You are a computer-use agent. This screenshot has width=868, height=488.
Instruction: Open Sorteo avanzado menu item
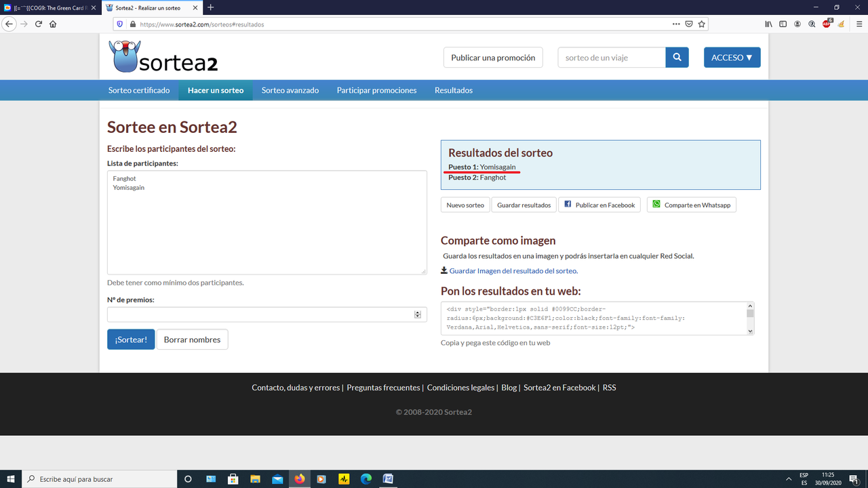point(290,90)
